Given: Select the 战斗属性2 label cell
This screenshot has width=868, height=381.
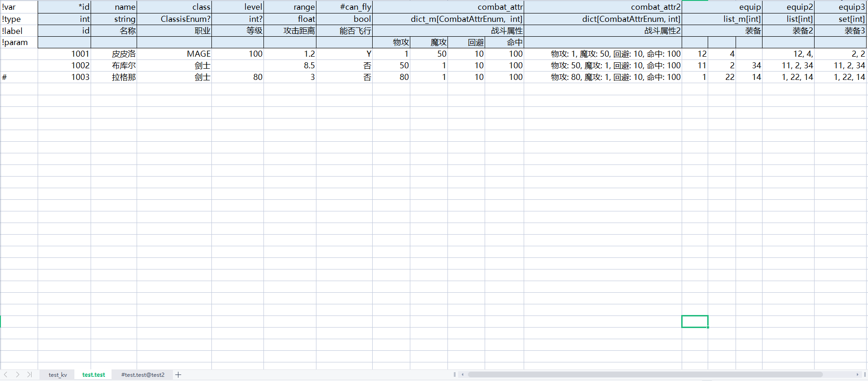Looking at the screenshot, I should tap(603, 31).
